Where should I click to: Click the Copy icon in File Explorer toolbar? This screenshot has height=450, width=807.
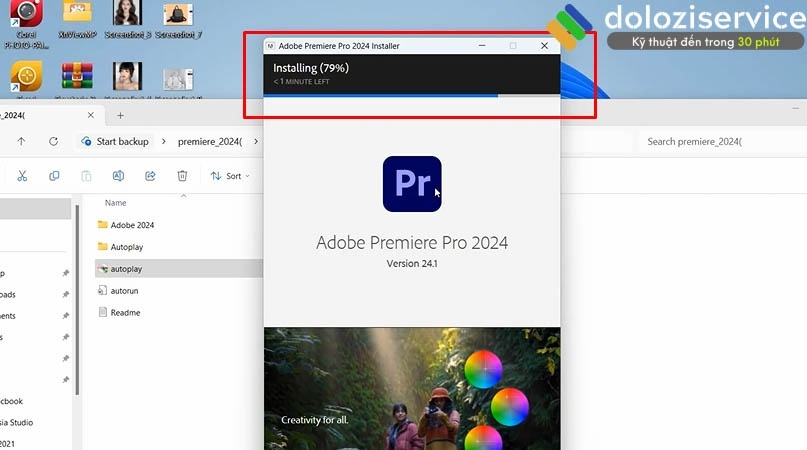point(54,176)
